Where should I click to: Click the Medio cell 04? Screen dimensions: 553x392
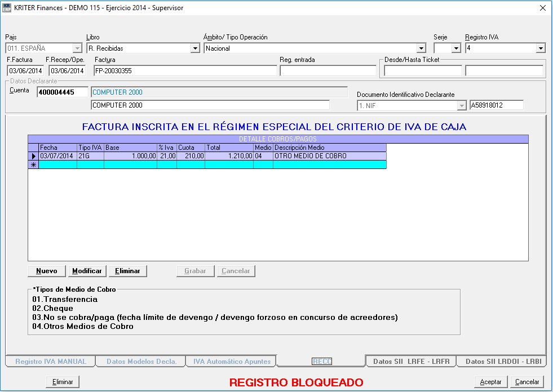(263, 156)
